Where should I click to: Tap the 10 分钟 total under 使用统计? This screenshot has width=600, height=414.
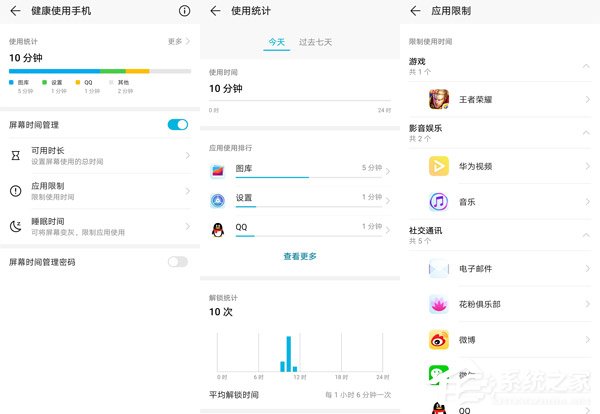coord(26,58)
